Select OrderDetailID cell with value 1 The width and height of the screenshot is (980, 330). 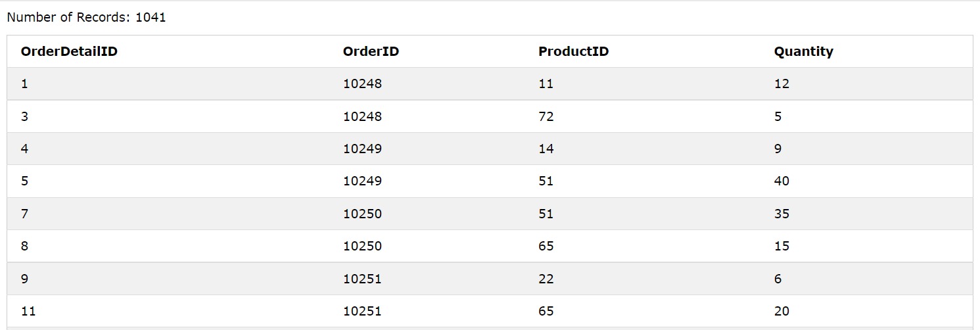(24, 83)
